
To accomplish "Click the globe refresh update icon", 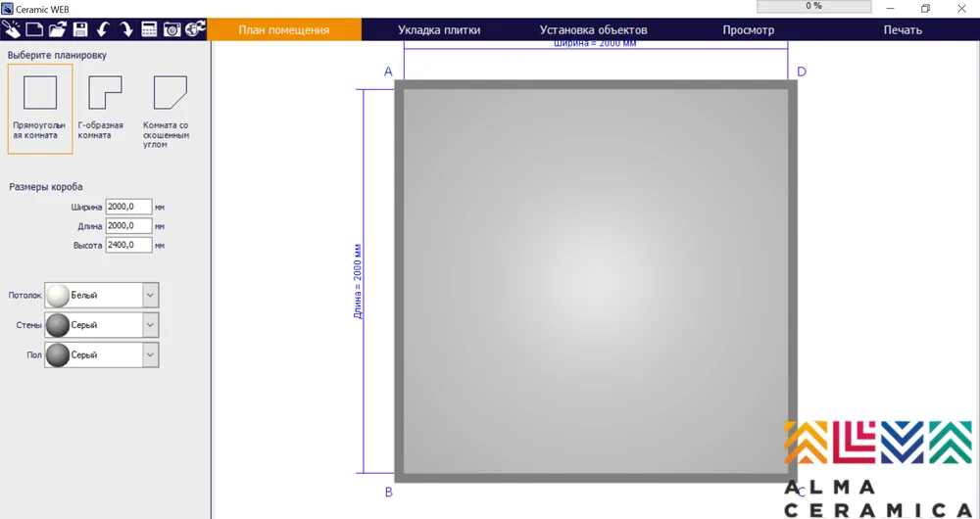I will coord(195,29).
